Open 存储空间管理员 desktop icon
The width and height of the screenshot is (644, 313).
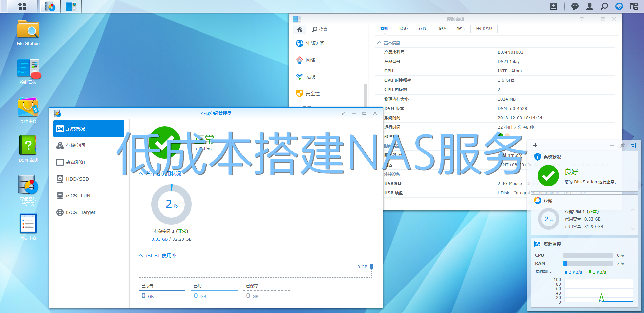pos(28,190)
